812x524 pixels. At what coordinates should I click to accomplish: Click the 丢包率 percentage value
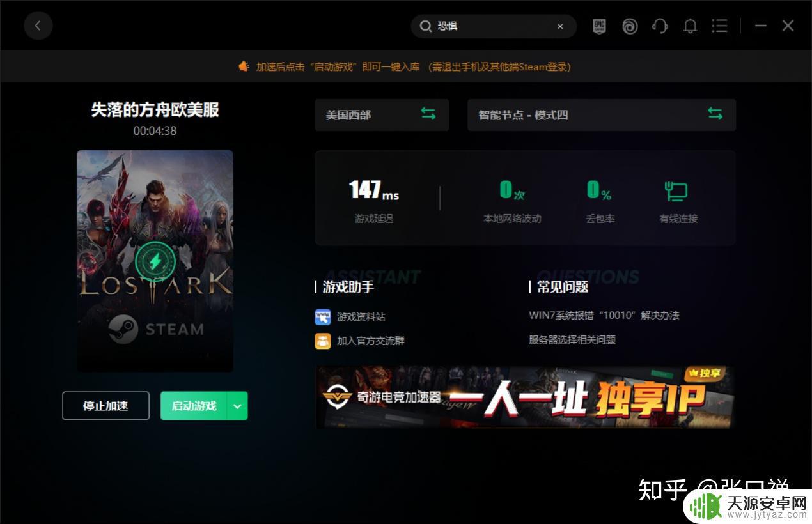tap(600, 190)
